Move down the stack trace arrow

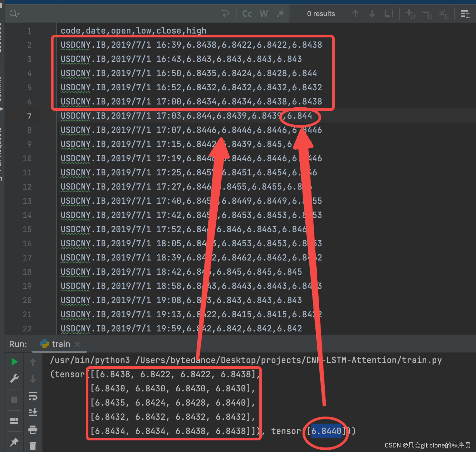[x=33, y=379]
